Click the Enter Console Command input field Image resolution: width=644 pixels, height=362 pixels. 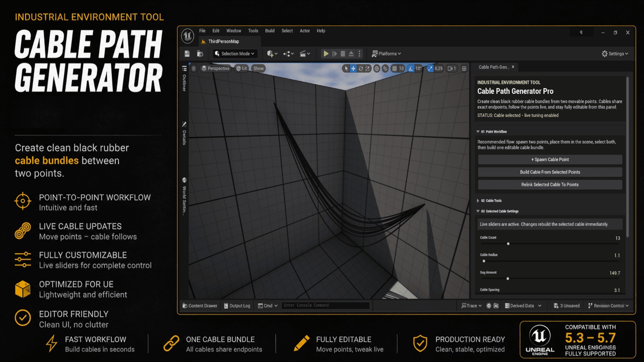326,306
